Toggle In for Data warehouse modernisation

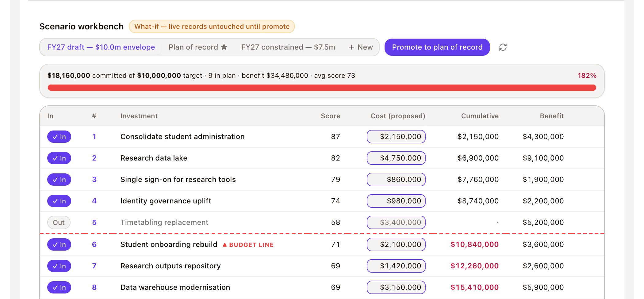pos(59,287)
